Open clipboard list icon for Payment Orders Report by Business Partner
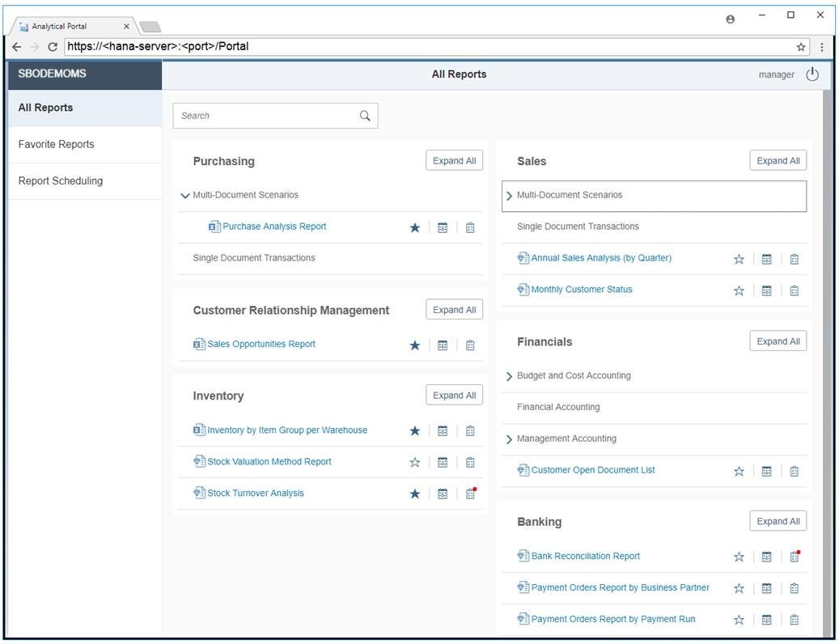 click(x=794, y=589)
